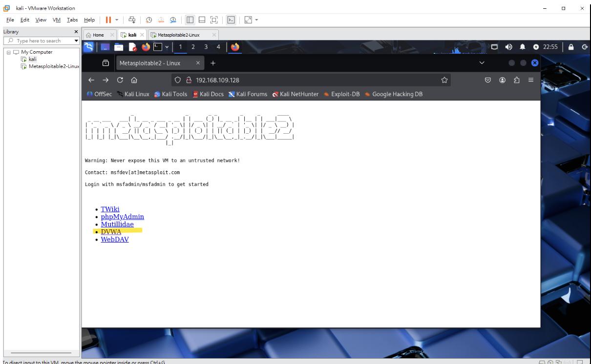Image resolution: width=591 pixels, height=364 pixels.
Task: Open the Firefox account icon
Action: [x=503, y=80]
